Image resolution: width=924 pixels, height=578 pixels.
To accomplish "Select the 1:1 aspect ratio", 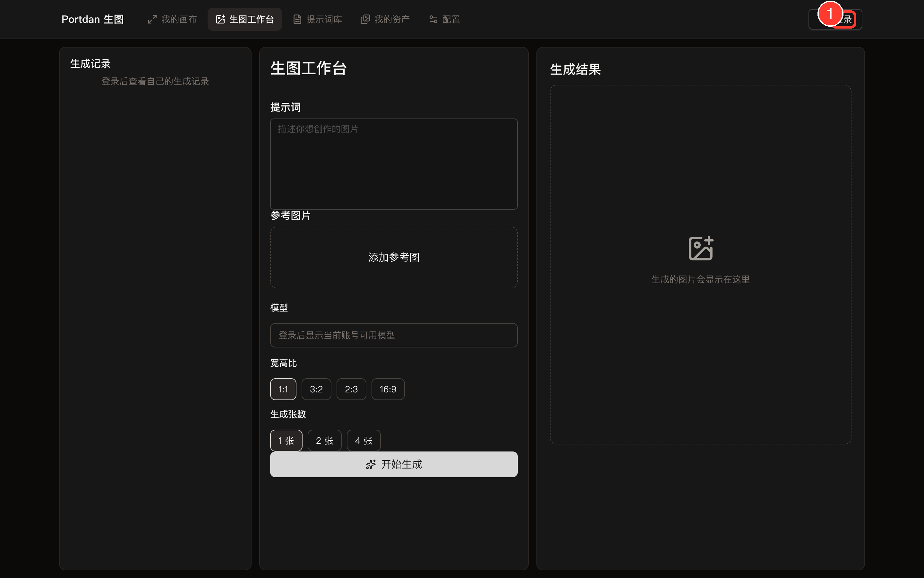I will pos(283,389).
